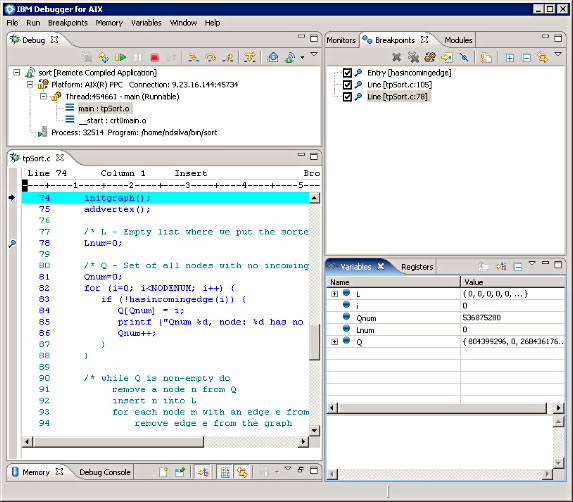
Task: Select the Qnum variable row
Action: [446, 318]
